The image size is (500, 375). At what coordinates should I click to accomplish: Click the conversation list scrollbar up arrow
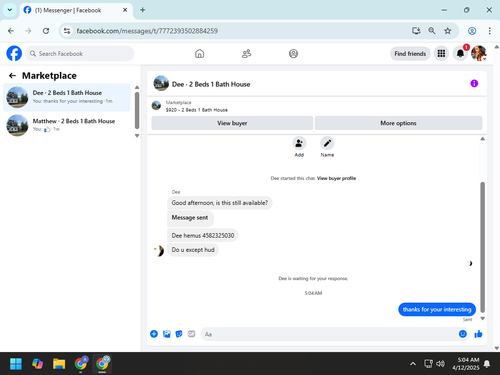point(137,87)
